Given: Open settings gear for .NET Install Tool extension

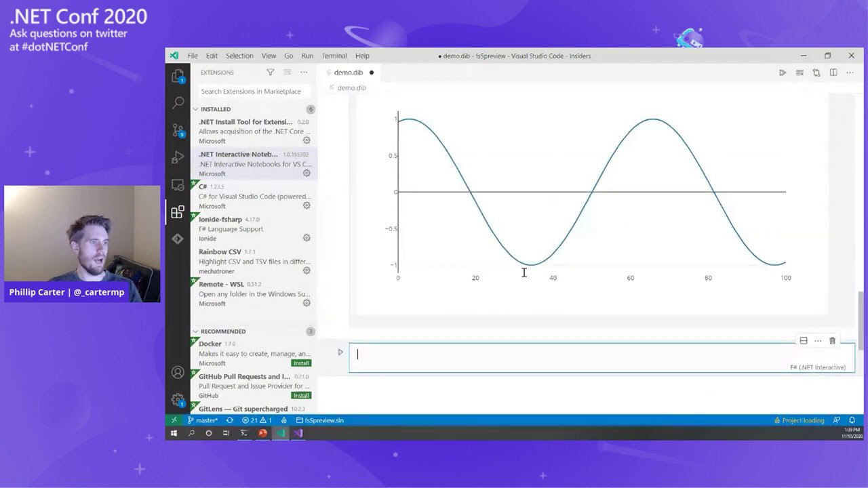Looking at the screenshot, I should 307,140.
